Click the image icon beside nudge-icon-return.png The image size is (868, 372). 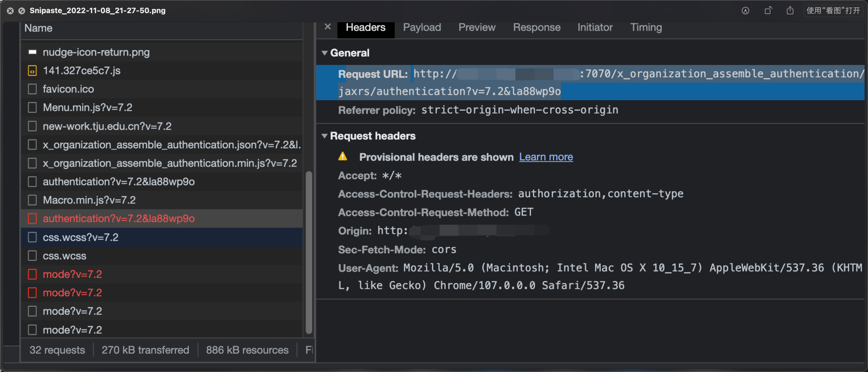(x=32, y=52)
